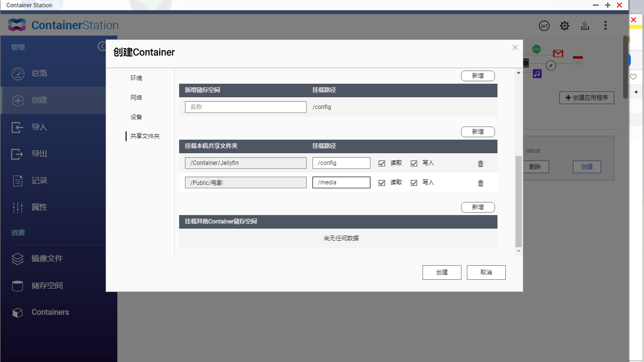The height and width of the screenshot is (362, 644).
Task: Open the IoT icon in header
Action: [544, 26]
